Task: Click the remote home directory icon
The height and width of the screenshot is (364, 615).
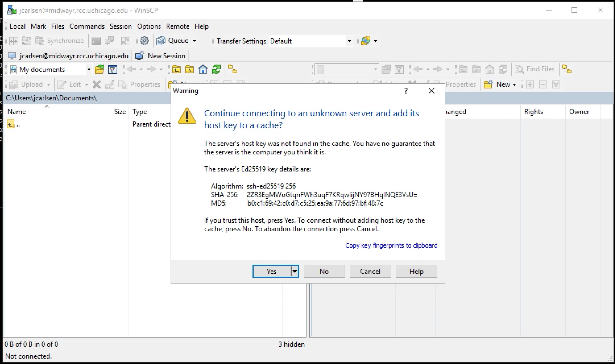Action: pyautogui.click(x=490, y=69)
